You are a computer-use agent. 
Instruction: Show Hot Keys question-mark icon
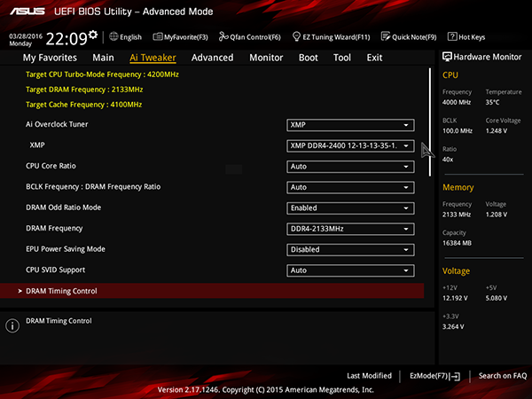pyautogui.click(x=452, y=36)
